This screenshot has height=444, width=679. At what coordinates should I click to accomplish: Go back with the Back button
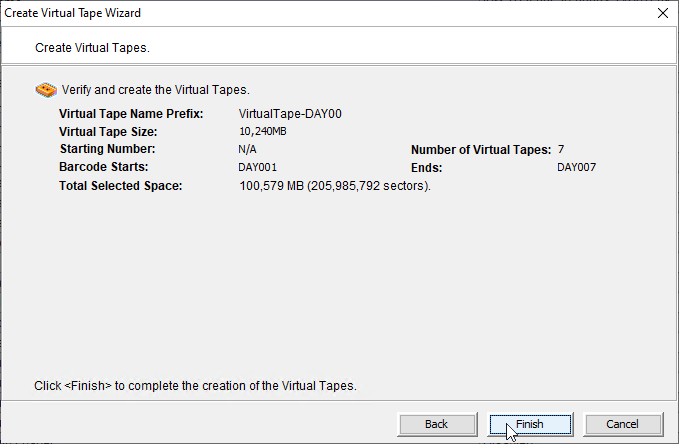point(436,424)
